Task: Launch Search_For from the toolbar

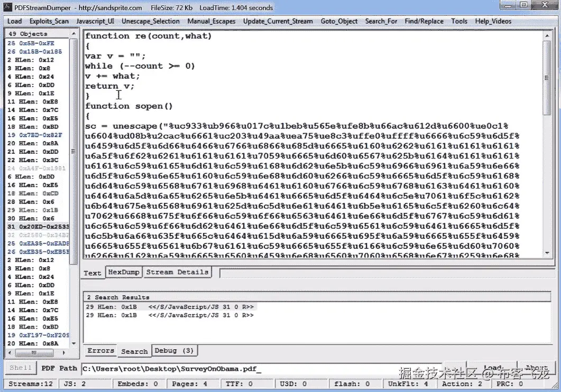Action: tap(381, 21)
